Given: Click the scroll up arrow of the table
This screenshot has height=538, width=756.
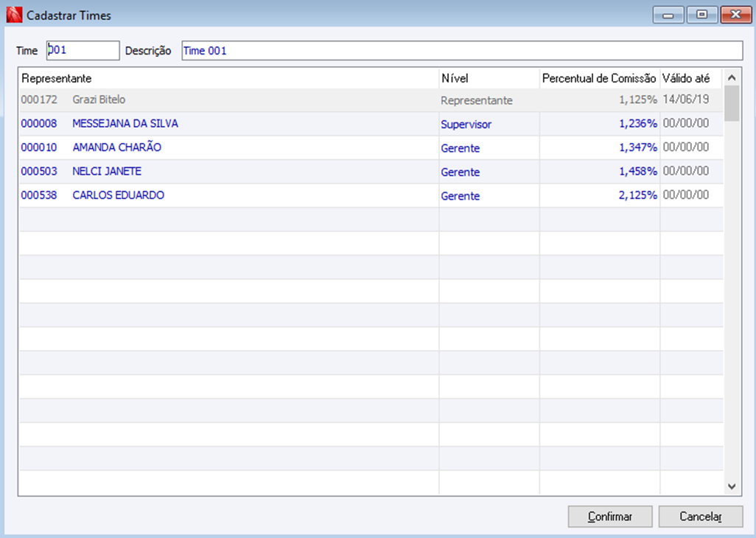Looking at the screenshot, I should click(732, 77).
